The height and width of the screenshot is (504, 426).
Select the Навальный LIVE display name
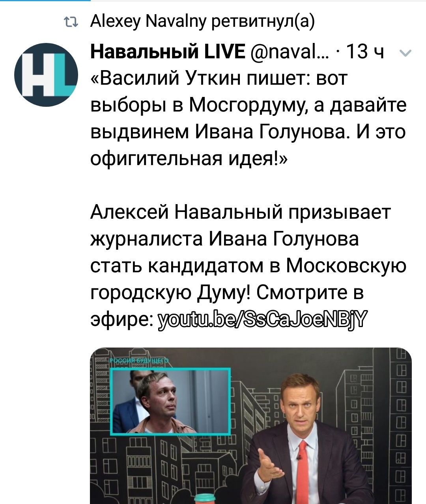[168, 52]
